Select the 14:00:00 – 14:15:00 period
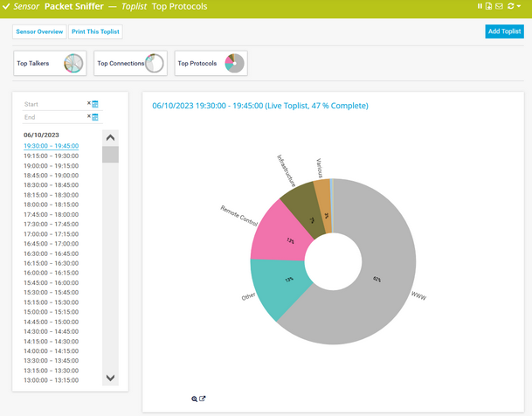The width and height of the screenshot is (532, 416). click(52, 350)
